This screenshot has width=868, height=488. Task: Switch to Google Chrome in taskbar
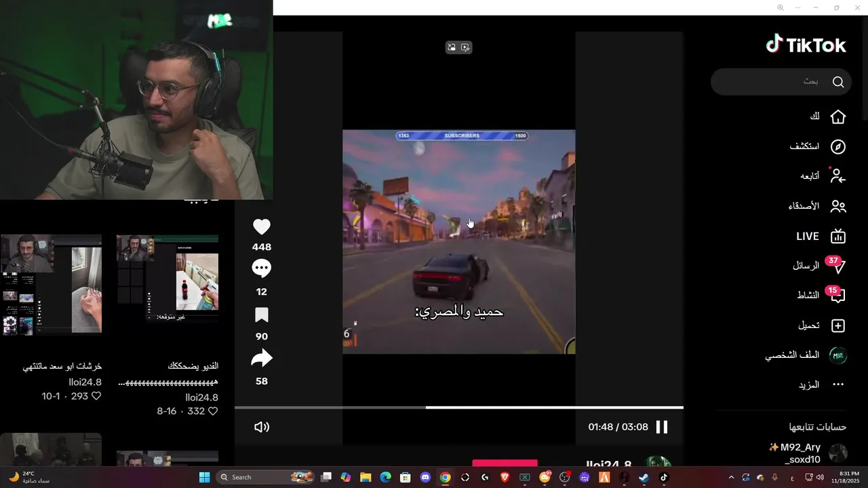[445, 477]
